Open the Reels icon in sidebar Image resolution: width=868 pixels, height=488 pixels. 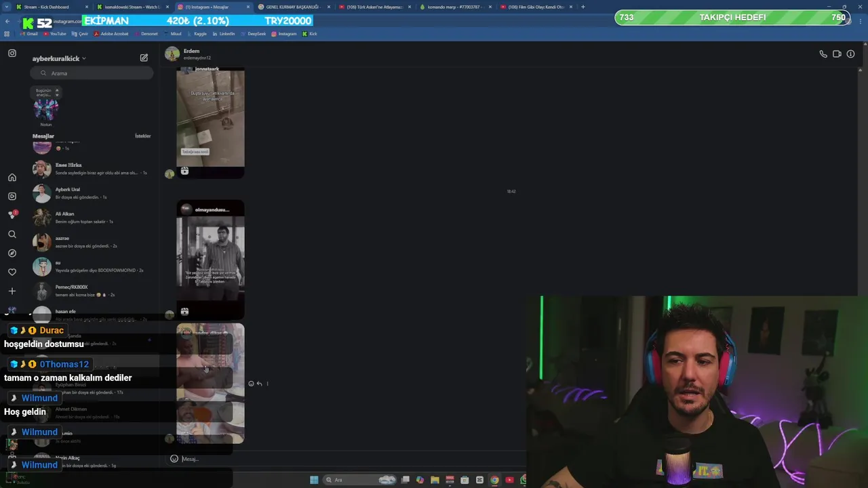(x=12, y=196)
